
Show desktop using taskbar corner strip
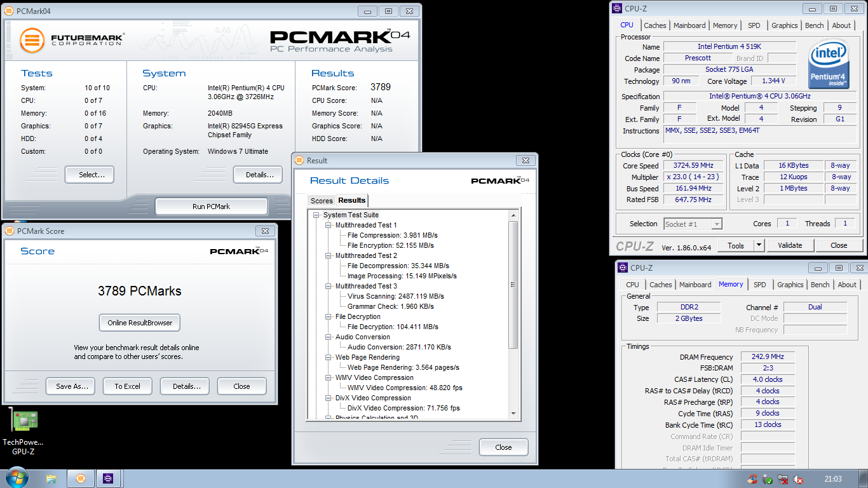864,478
